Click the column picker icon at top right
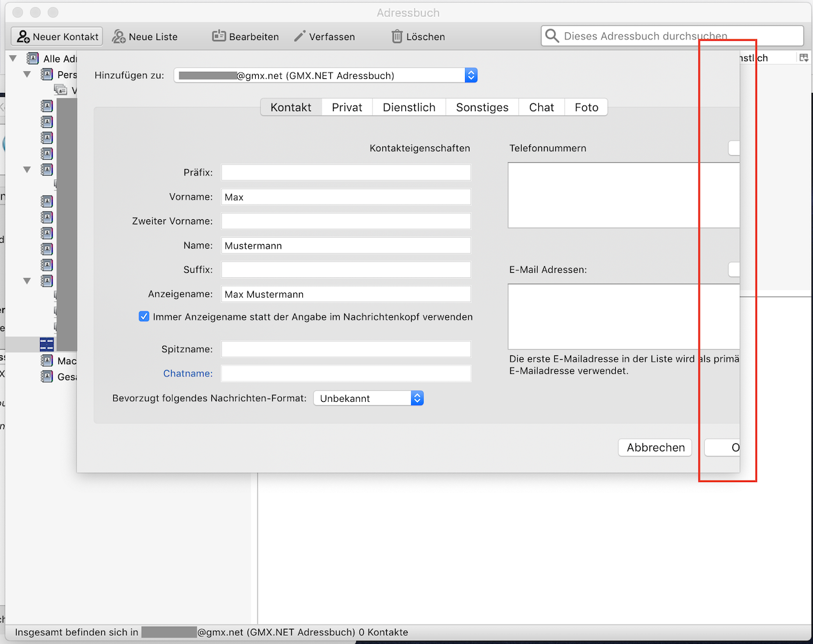This screenshot has height=644, width=813. tap(803, 58)
